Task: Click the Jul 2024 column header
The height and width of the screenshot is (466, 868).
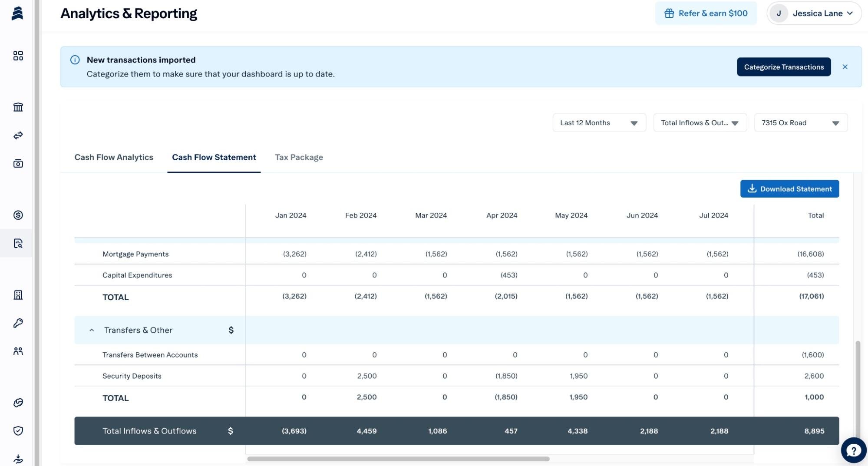Action: click(713, 215)
